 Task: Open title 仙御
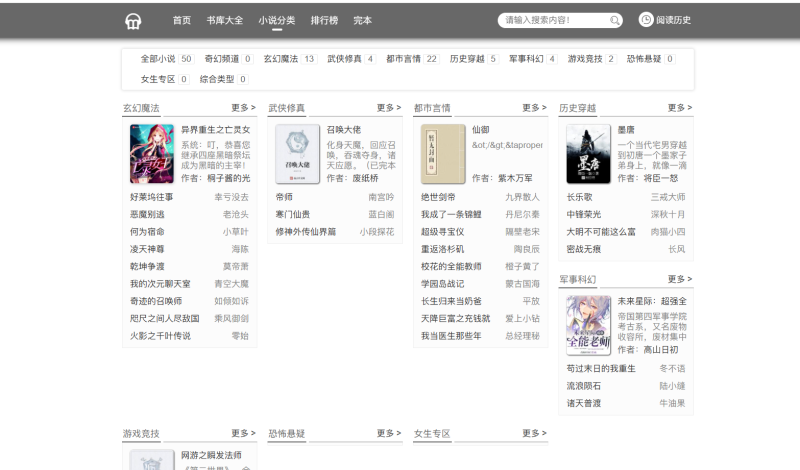pos(481,130)
